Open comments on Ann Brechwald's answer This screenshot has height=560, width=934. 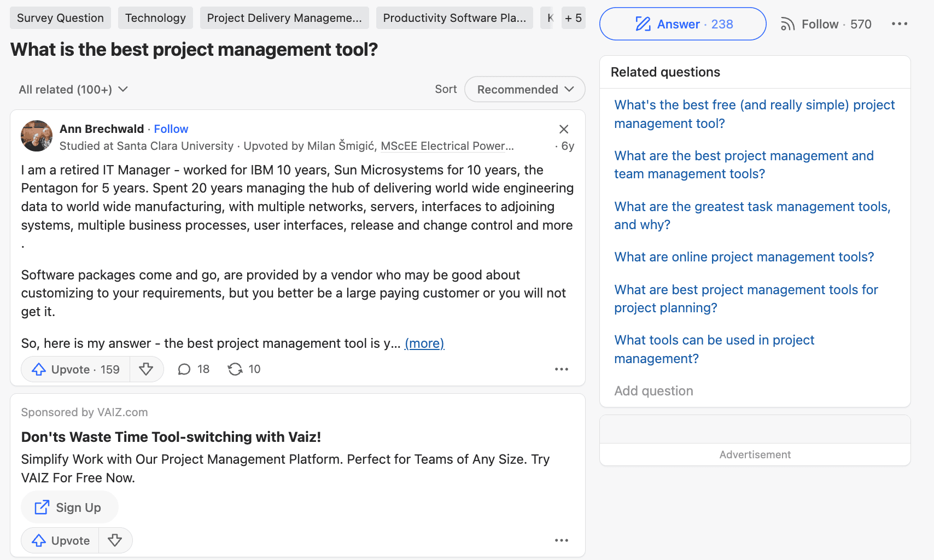[194, 369]
